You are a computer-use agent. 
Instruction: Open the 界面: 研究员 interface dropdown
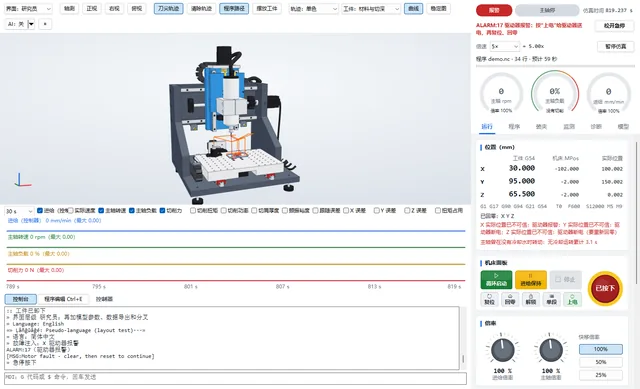28,9
